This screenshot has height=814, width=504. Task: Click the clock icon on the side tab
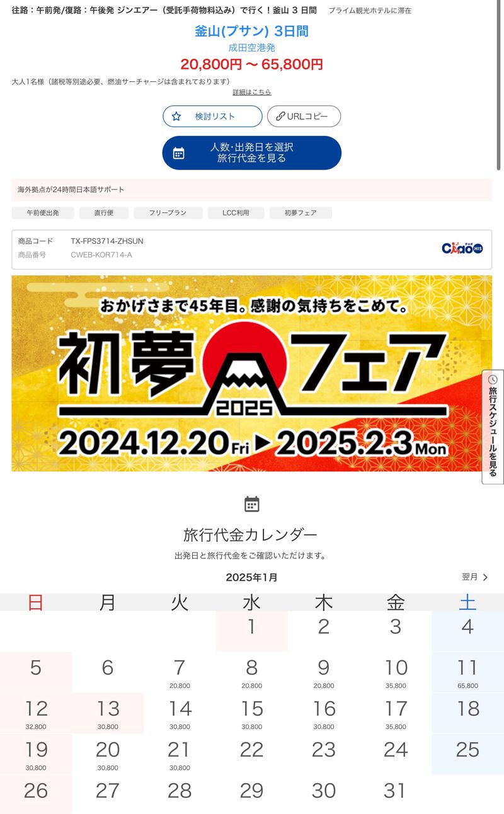[x=493, y=379]
